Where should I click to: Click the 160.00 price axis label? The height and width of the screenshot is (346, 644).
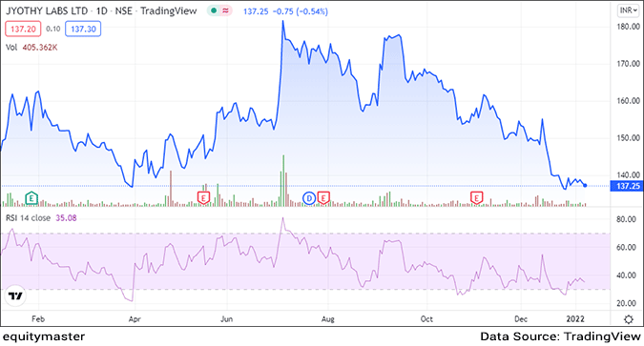629,100
